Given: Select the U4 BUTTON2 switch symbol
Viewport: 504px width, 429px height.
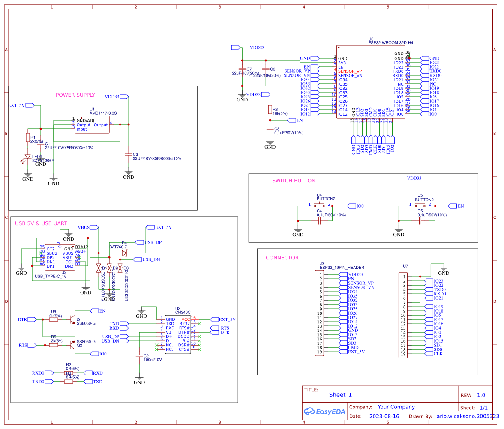Looking at the screenshot, I should [320, 205].
